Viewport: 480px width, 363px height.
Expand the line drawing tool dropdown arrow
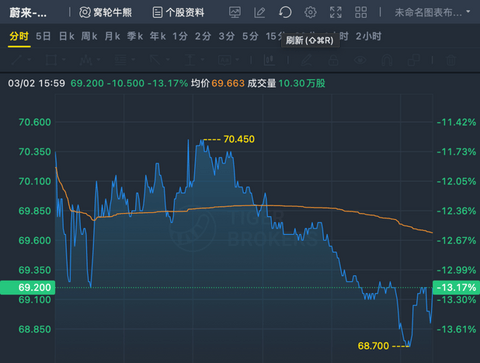coord(29,60)
